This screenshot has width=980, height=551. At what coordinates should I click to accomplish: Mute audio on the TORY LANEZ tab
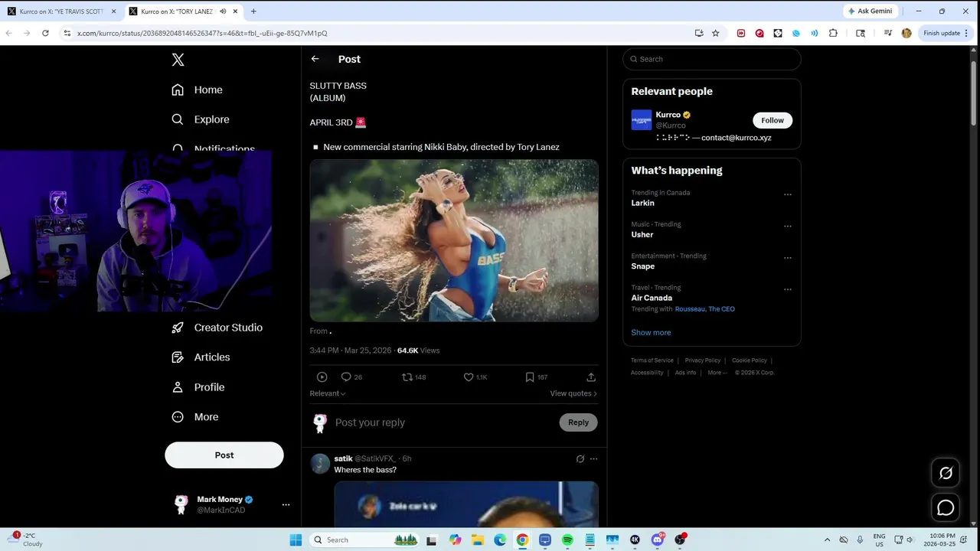[x=222, y=11]
